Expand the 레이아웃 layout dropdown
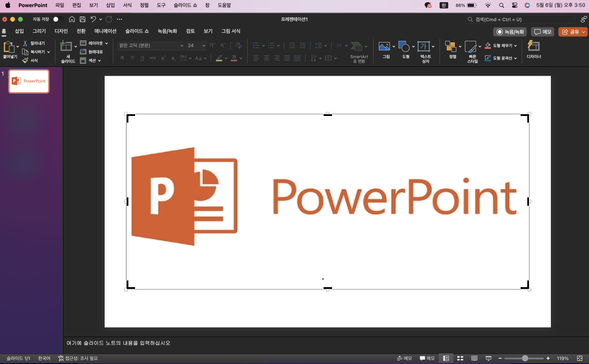This screenshot has height=364, width=589. 106,43
